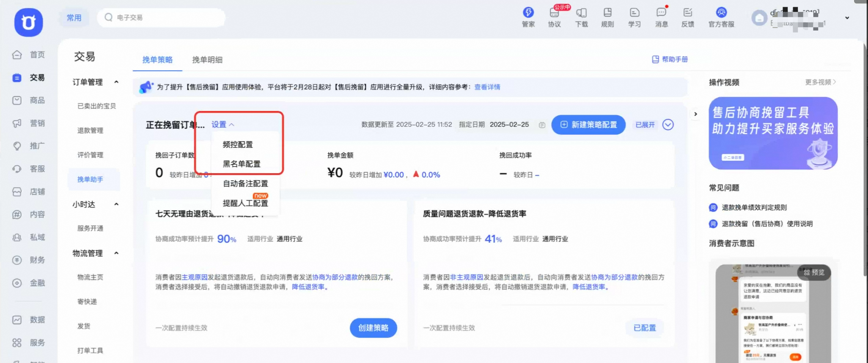This screenshot has width=868, height=363.
Task: Open 客服 in left sidebar
Action: pos(29,169)
